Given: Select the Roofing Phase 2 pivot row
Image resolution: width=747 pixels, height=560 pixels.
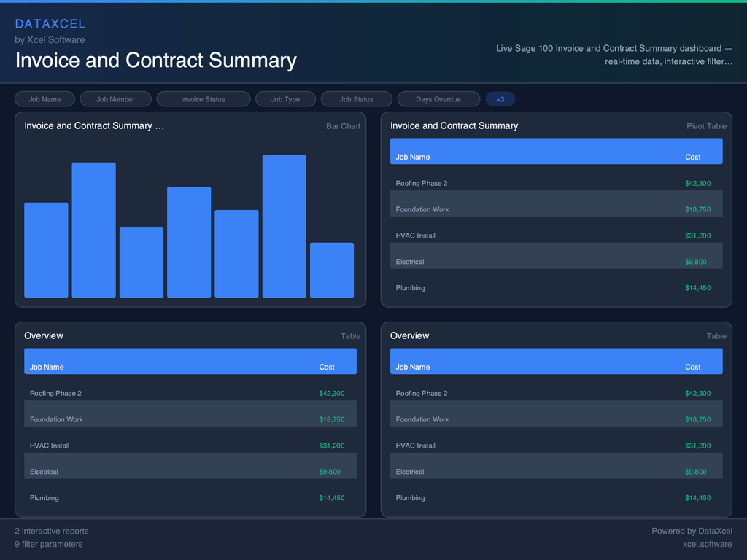Looking at the screenshot, I should click(556, 183).
